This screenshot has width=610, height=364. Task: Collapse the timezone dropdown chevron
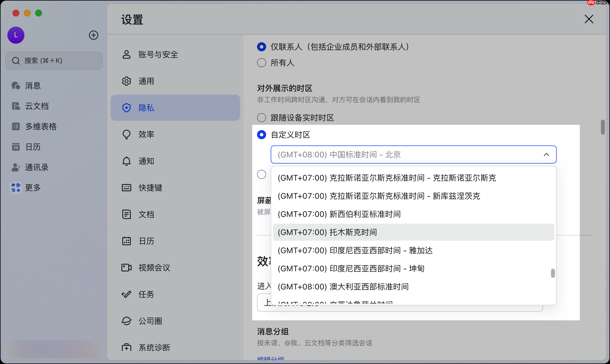tap(546, 155)
